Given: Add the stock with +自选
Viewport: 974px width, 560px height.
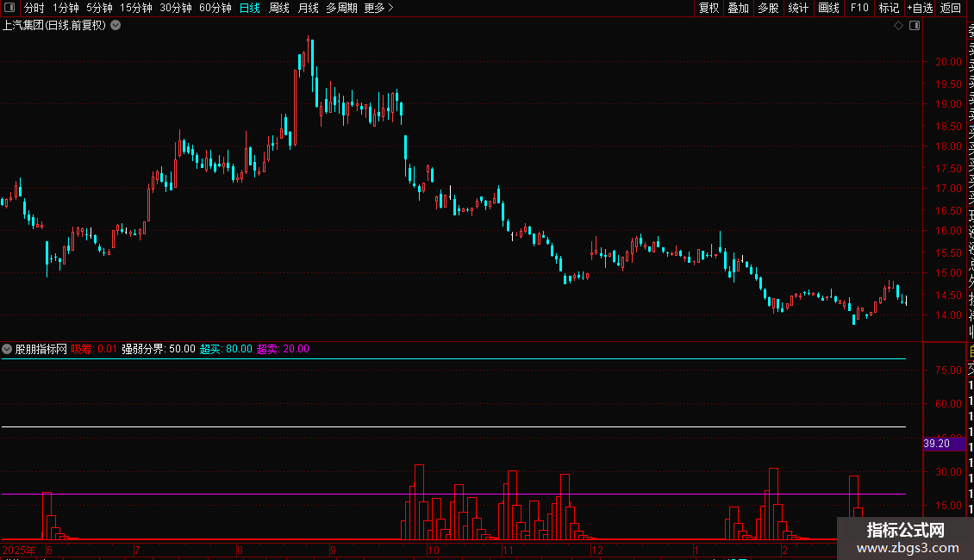Looking at the screenshot, I should pyautogui.click(x=920, y=8).
